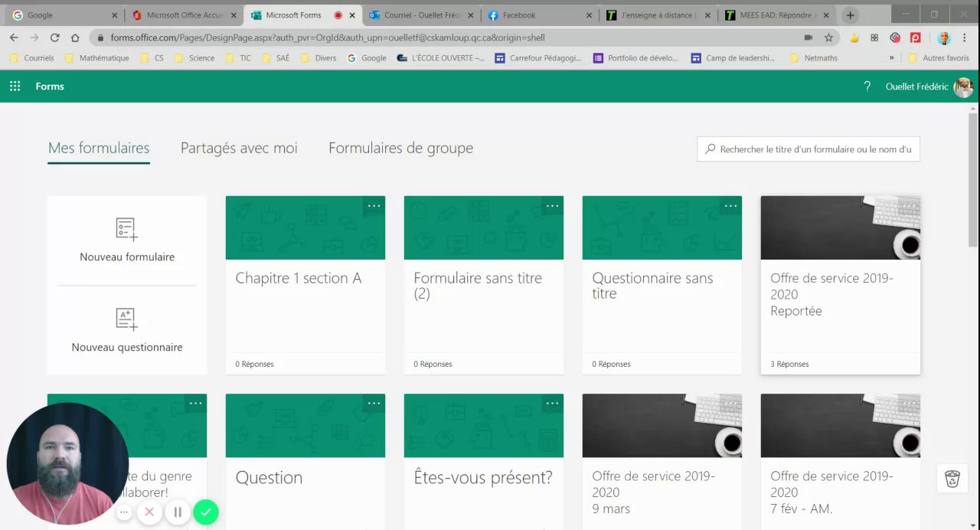This screenshot has height=530, width=980.
Task: Open Ouellet Frédéric account avatar
Action: (963, 87)
